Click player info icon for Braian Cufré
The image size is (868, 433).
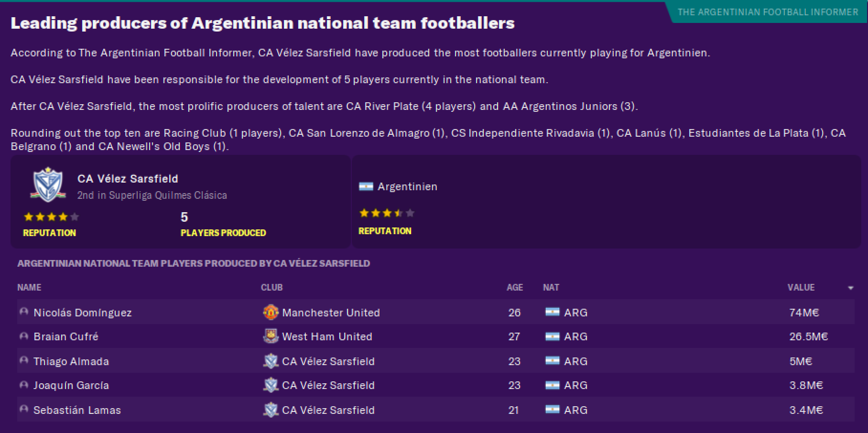23,336
